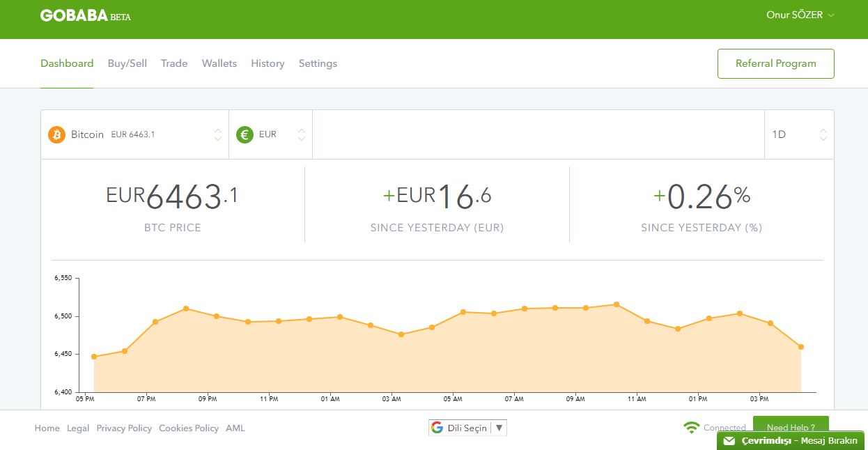Expand the Bitcoin coin selector

[134, 134]
